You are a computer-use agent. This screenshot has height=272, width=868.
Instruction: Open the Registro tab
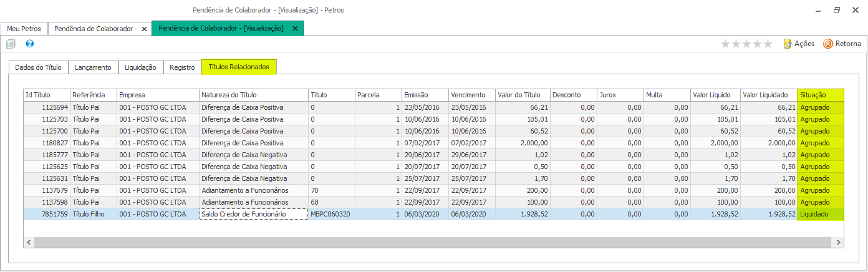coord(182,67)
